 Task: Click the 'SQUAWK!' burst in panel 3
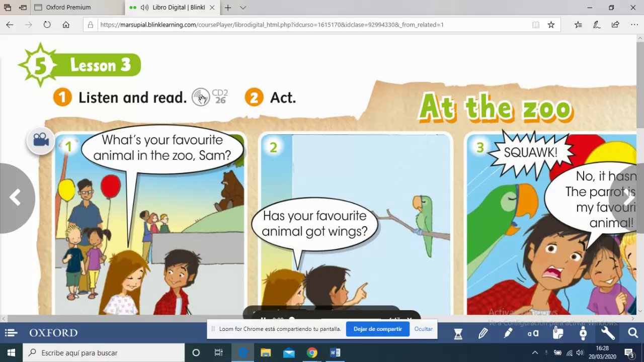coord(530,152)
